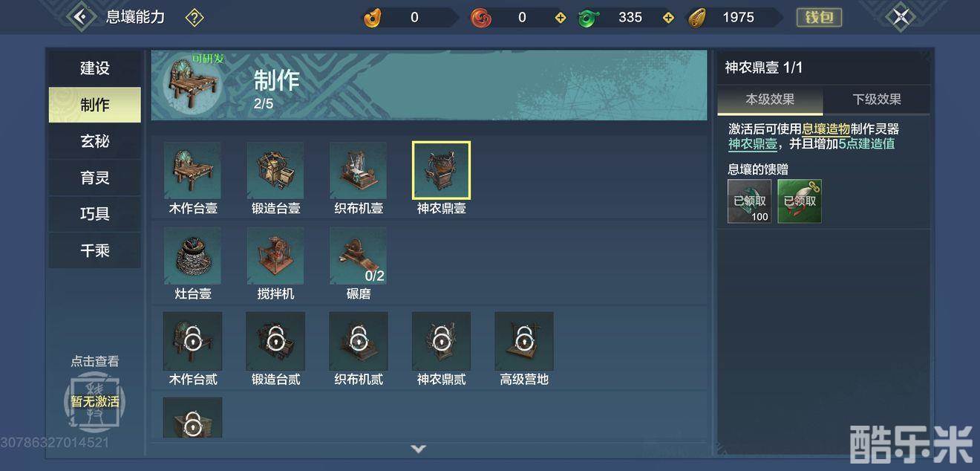Open the 玄秘 category in sidebar

[x=95, y=141]
